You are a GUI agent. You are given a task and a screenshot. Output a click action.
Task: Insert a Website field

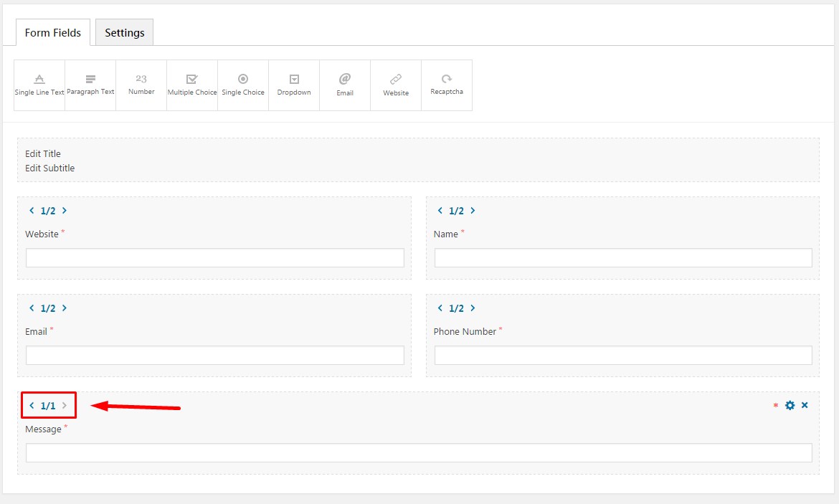click(396, 85)
